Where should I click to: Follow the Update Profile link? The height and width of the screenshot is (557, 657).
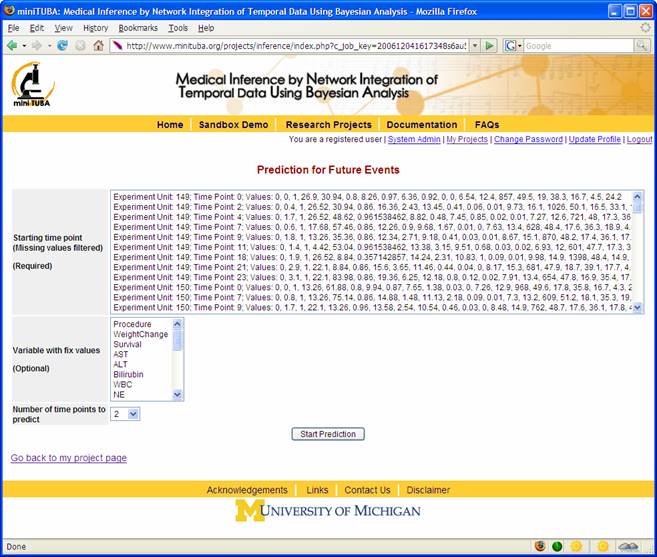595,139
